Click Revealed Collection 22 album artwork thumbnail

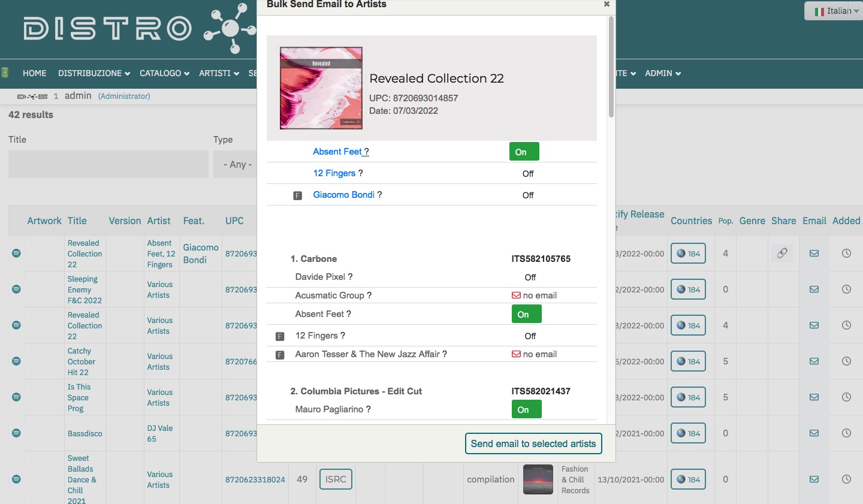(x=321, y=88)
